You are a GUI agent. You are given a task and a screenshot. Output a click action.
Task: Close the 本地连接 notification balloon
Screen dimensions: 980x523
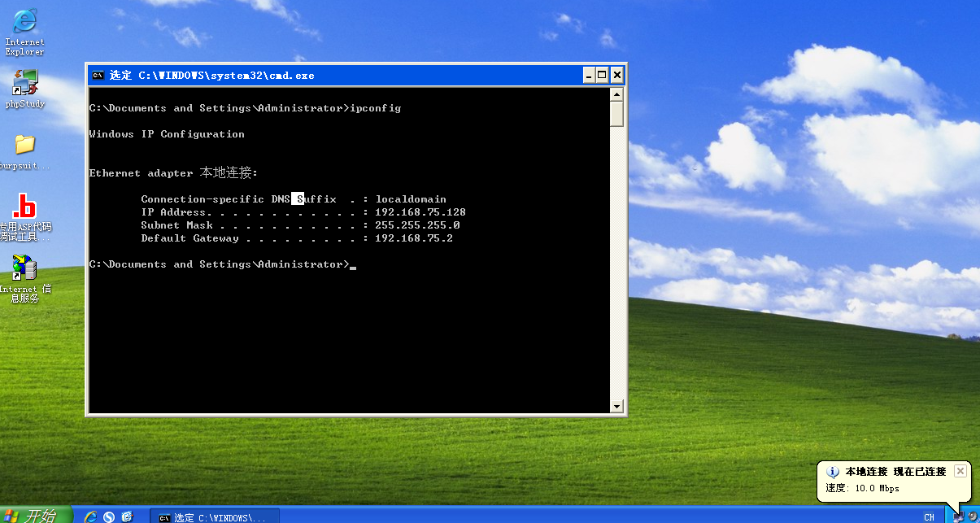tap(960, 471)
